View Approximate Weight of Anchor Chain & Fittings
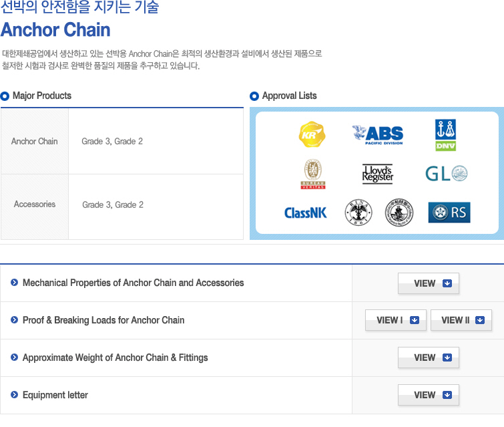 coord(428,358)
